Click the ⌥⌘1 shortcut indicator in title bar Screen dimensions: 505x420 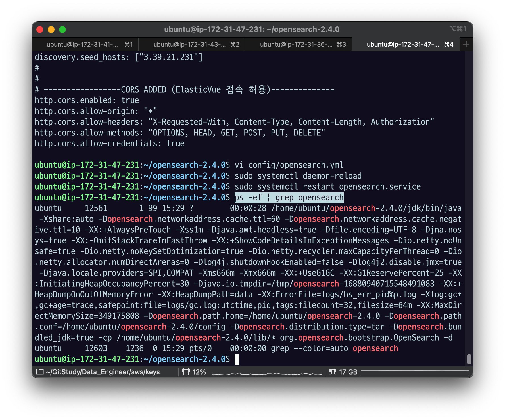click(458, 29)
